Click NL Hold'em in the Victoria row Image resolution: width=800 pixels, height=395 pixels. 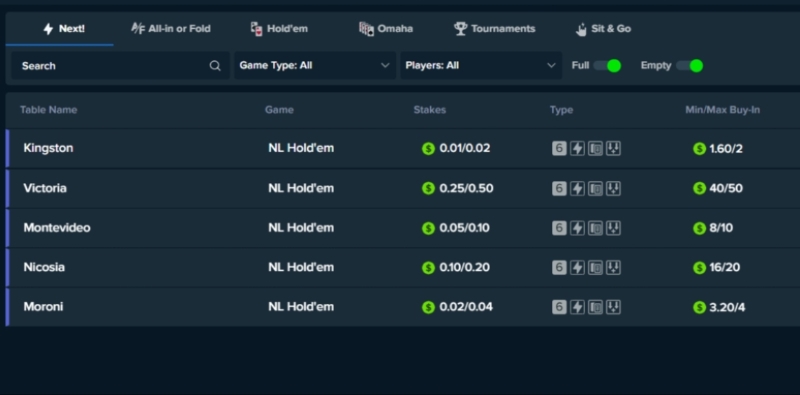[x=301, y=188]
